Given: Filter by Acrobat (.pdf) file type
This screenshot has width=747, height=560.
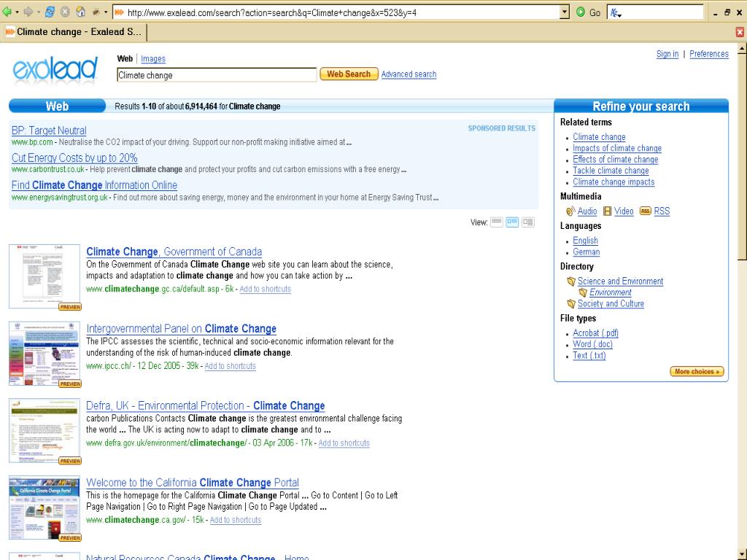Looking at the screenshot, I should point(595,332).
